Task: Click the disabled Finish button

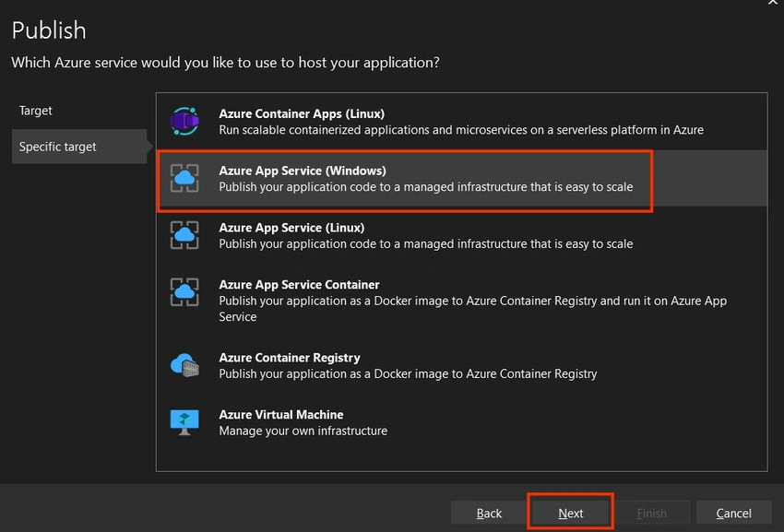Action: tap(651, 514)
